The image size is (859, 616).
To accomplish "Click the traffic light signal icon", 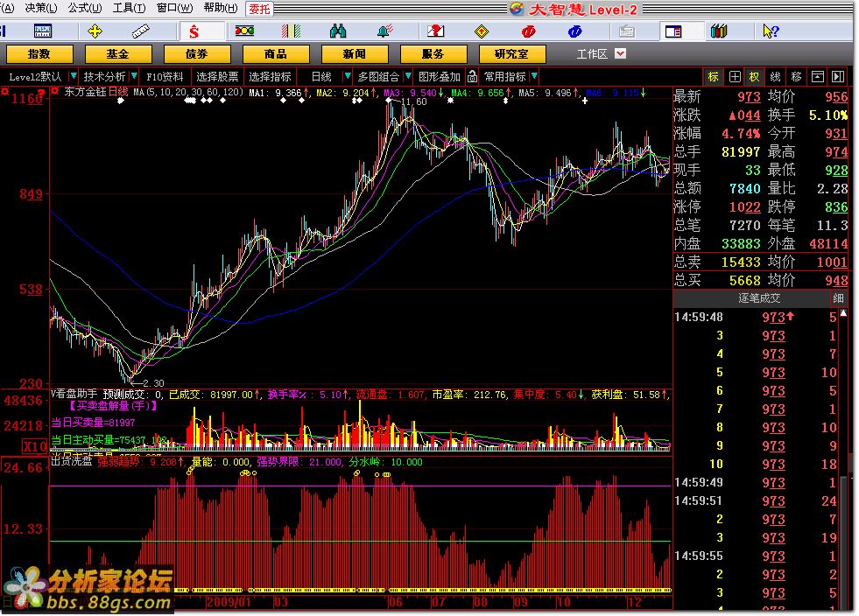I will click(244, 31).
